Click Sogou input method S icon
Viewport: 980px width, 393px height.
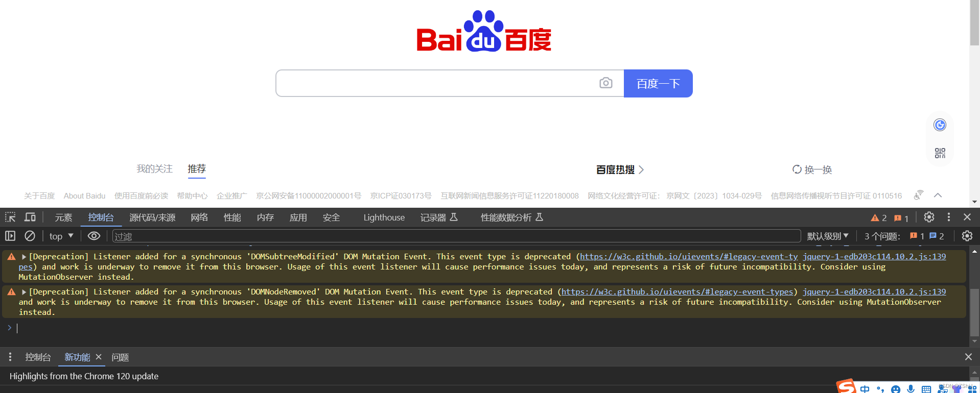tap(847, 386)
